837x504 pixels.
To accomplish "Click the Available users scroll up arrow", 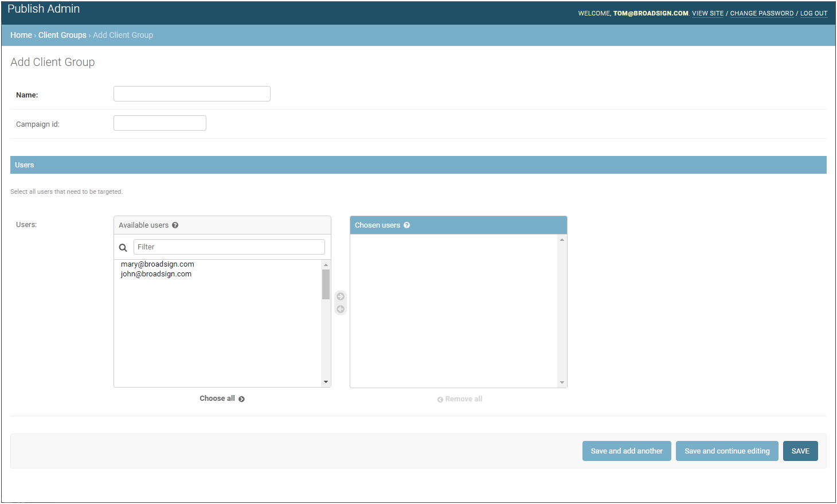I will [326, 265].
